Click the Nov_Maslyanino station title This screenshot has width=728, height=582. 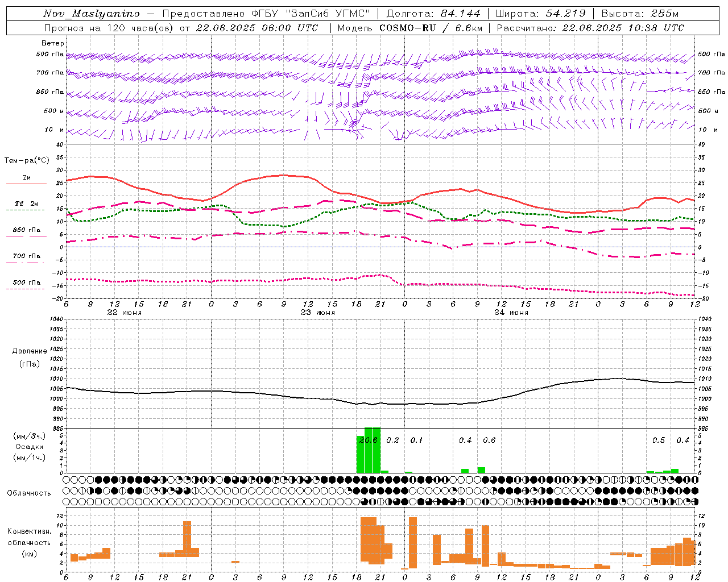pos(92,14)
